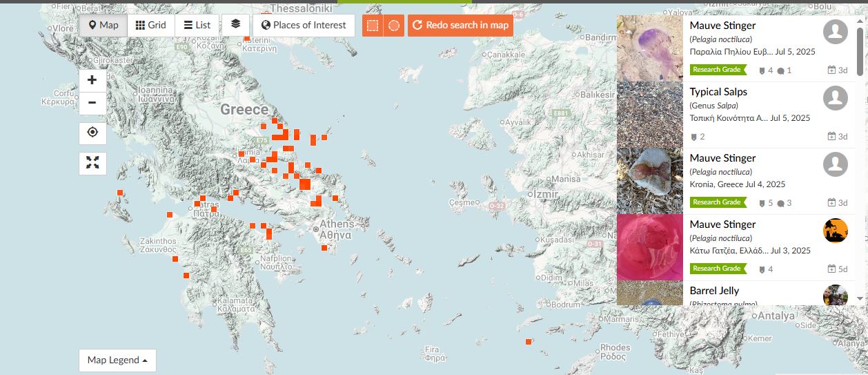Select the rectangle boundary selection tool

pyautogui.click(x=373, y=26)
